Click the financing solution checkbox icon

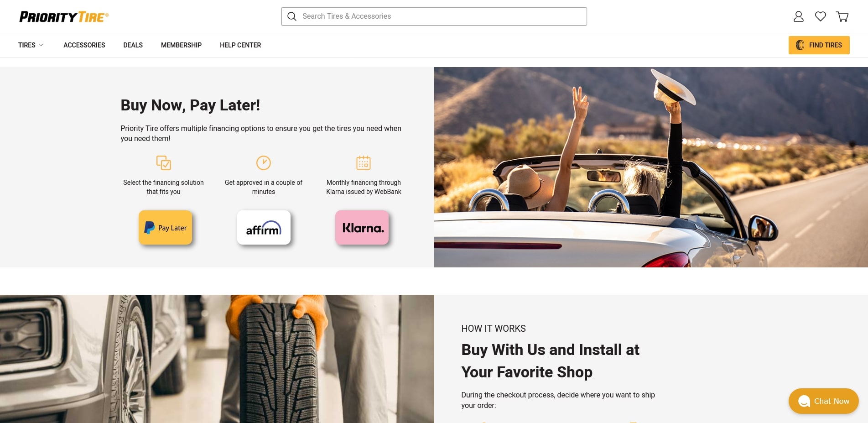point(163,163)
